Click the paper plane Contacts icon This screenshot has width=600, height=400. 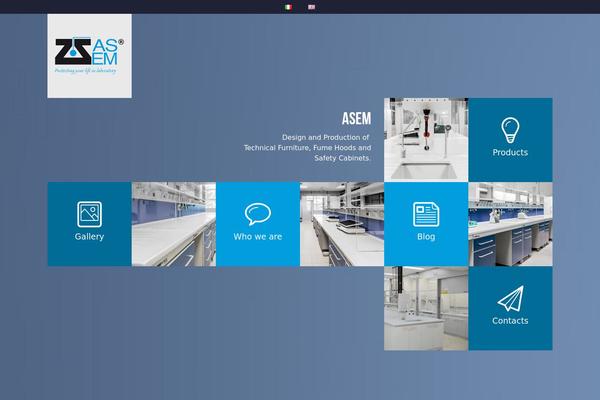coord(510,299)
